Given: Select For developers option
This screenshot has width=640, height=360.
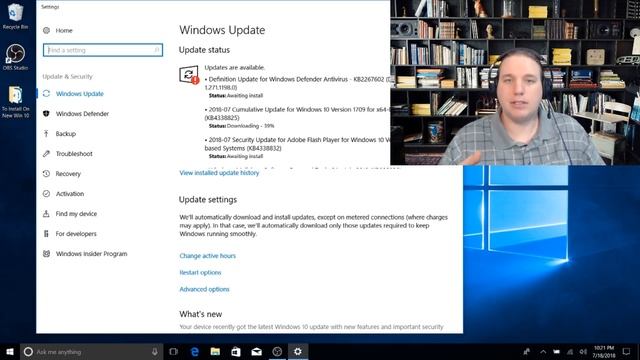Looking at the screenshot, I should [76, 233].
